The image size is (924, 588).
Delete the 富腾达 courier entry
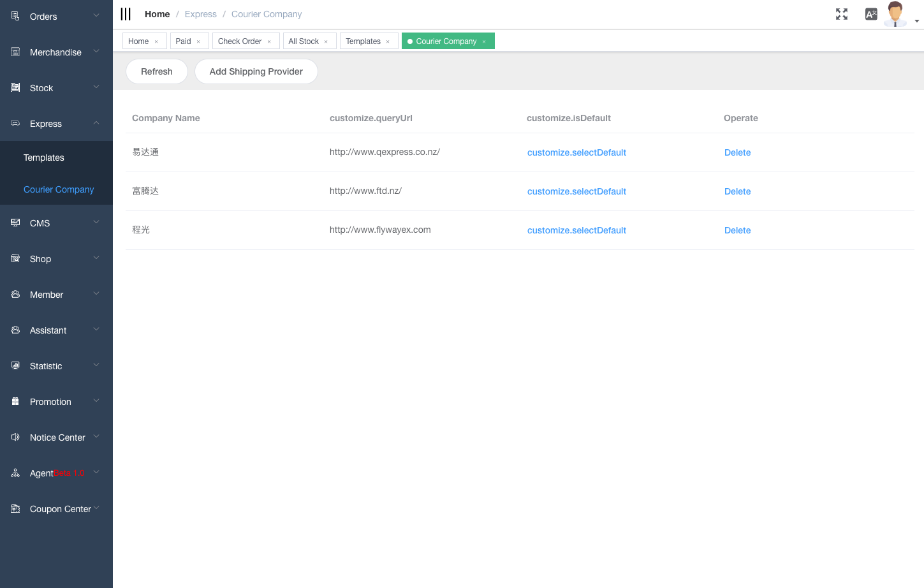(737, 191)
